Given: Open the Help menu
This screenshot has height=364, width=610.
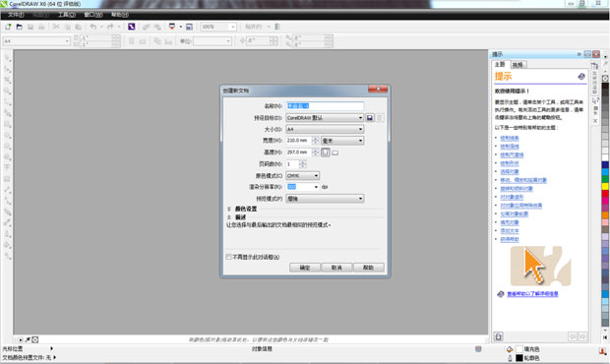Looking at the screenshot, I should 120,15.
